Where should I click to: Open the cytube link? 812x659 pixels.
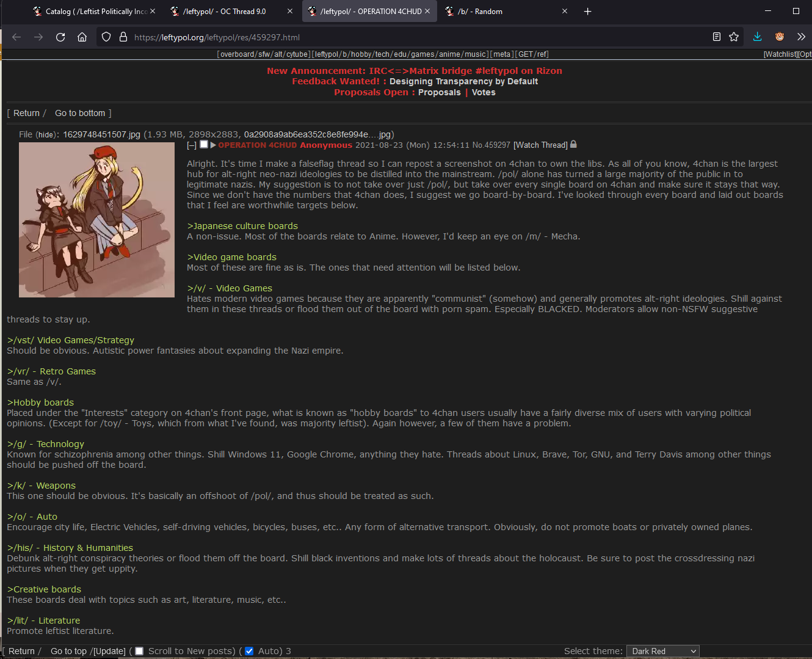pos(297,54)
